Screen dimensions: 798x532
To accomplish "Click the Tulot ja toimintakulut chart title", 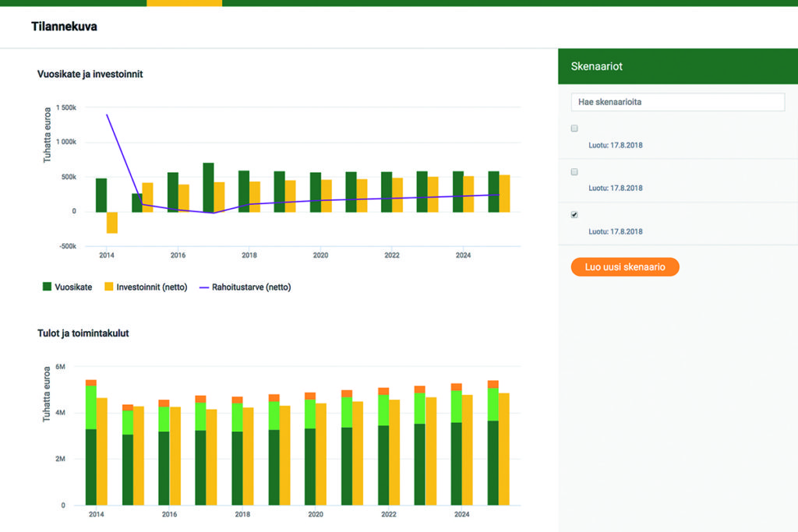I will tap(83, 333).
